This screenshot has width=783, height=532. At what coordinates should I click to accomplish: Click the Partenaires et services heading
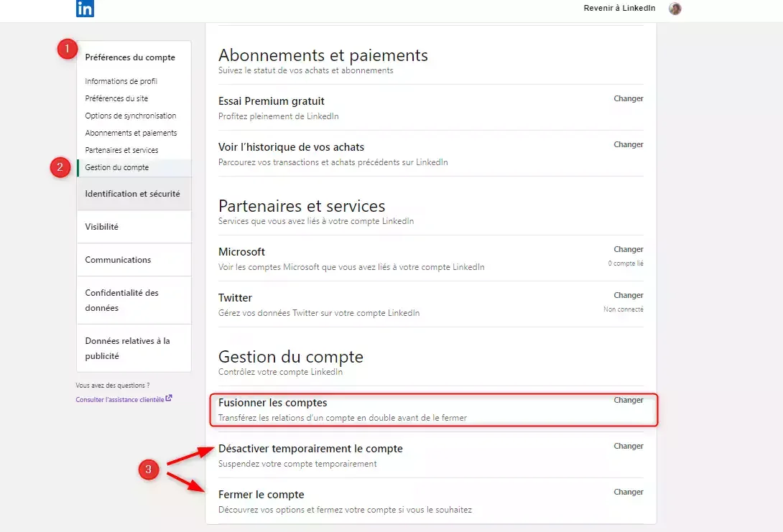point(302,205)
